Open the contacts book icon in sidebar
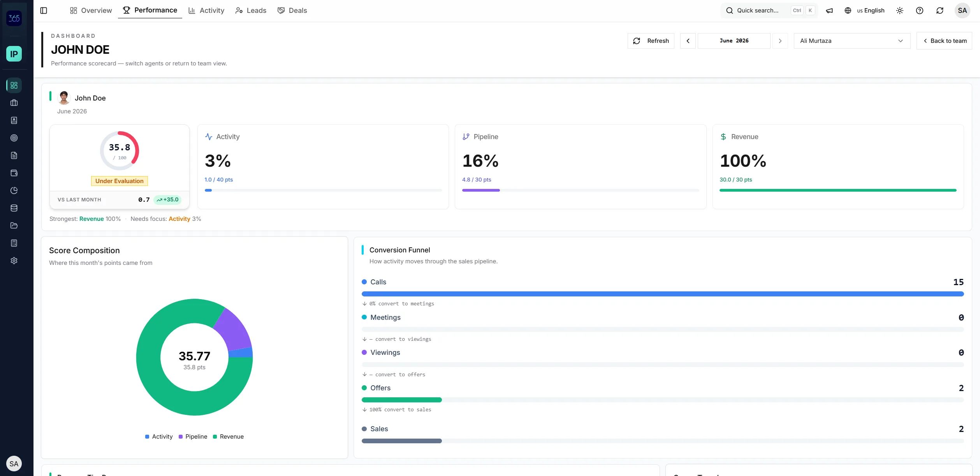This screenshot has width=980, height=476. (x=14, y=120)
